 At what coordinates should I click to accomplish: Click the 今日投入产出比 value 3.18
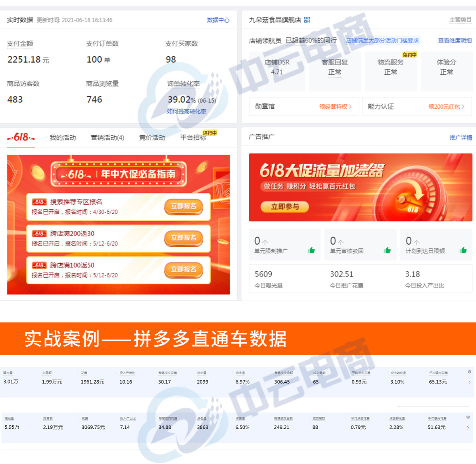click(413, 274)
